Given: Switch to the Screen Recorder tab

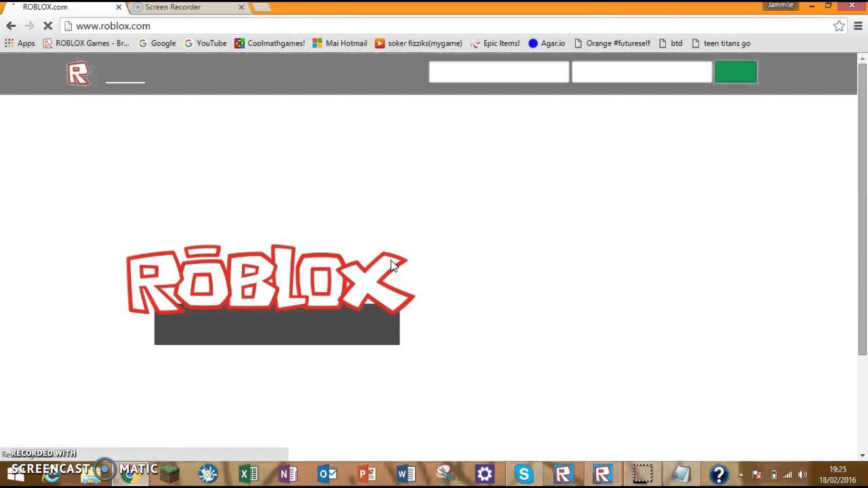Looking at the screenshot, I should [x=189, y=7].
